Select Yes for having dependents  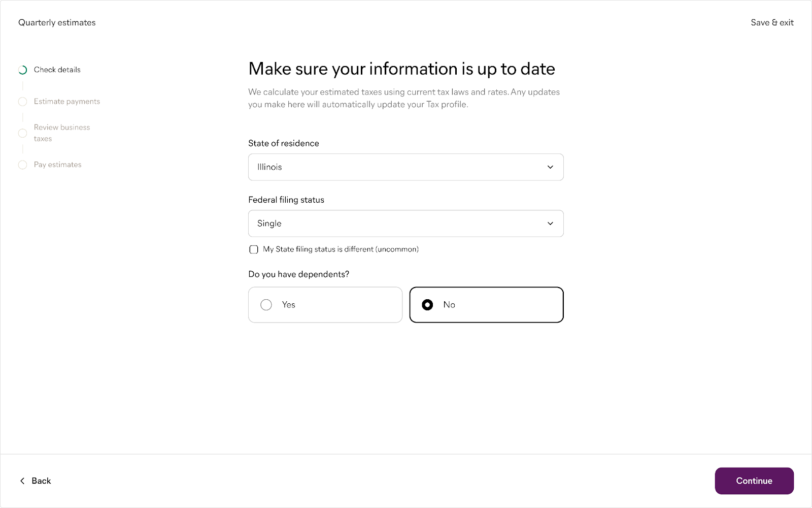pos(266,305)
